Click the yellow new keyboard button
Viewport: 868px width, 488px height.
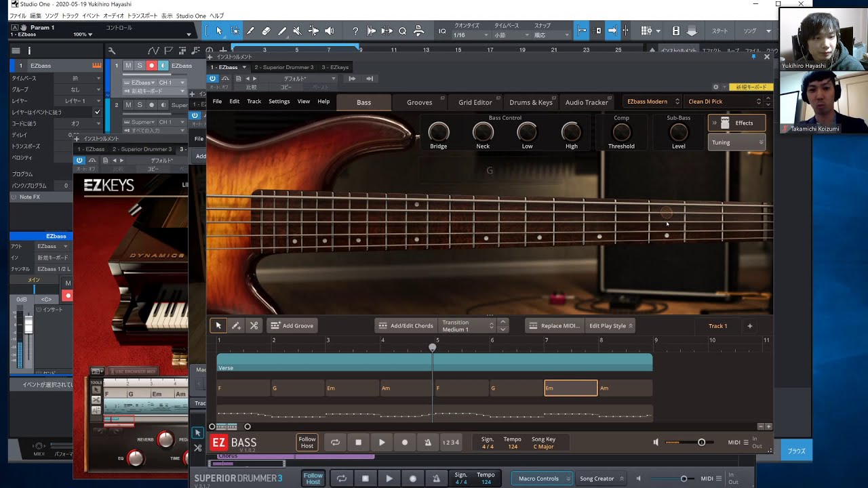coord(751,87)
